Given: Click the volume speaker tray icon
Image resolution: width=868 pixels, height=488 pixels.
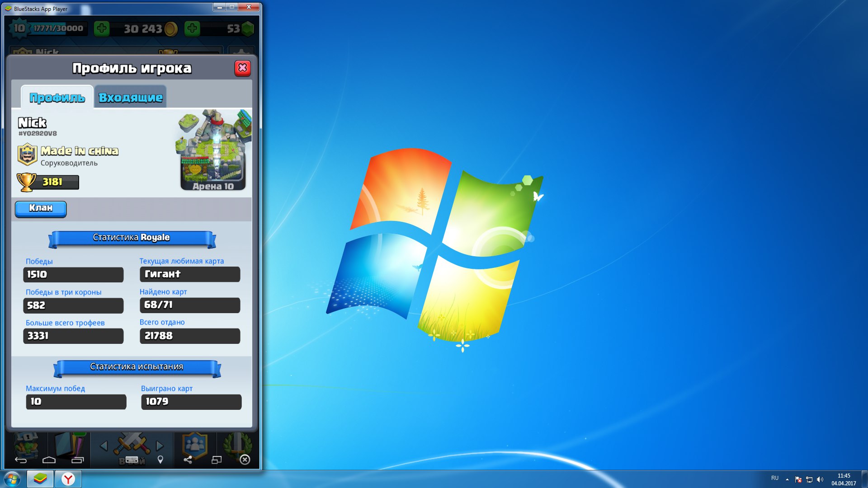Looking at the screenshot, I should tap(820, 479).
